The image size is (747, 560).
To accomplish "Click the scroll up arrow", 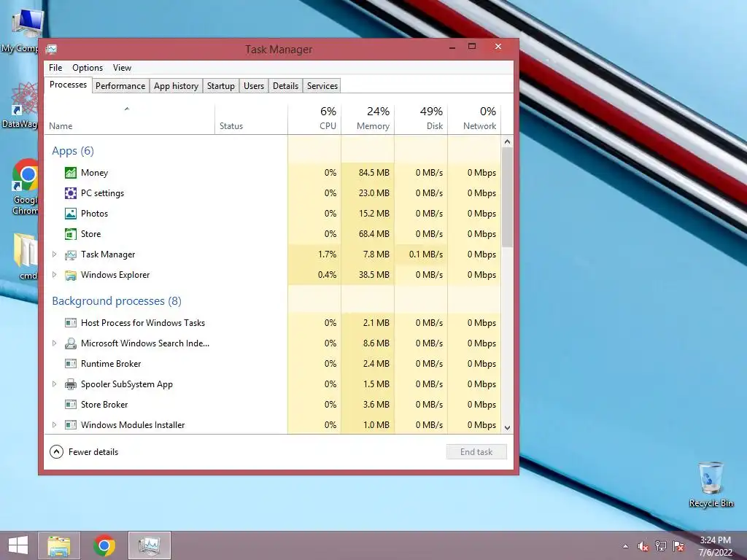I will click(x=508, y=141).
